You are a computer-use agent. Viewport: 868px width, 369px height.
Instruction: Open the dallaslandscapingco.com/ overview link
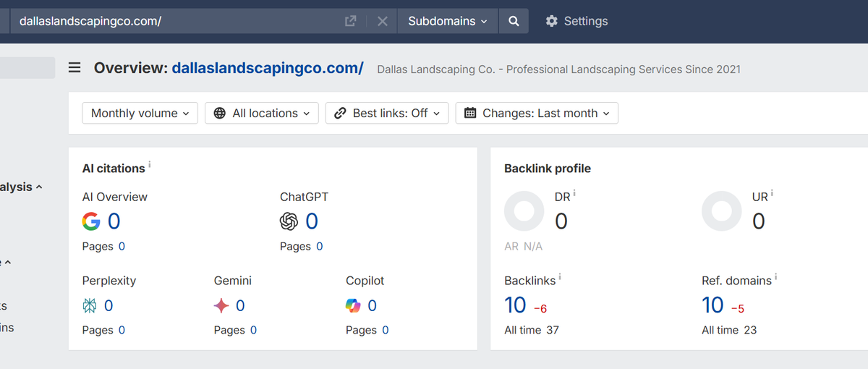coord(268,68)
